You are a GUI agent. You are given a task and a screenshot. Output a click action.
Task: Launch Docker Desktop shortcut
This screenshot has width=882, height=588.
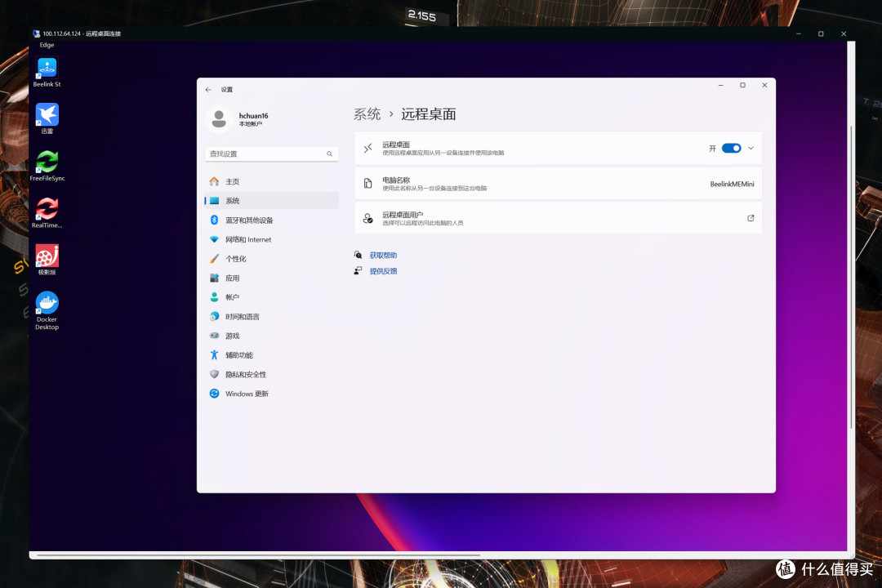[47, 310]
